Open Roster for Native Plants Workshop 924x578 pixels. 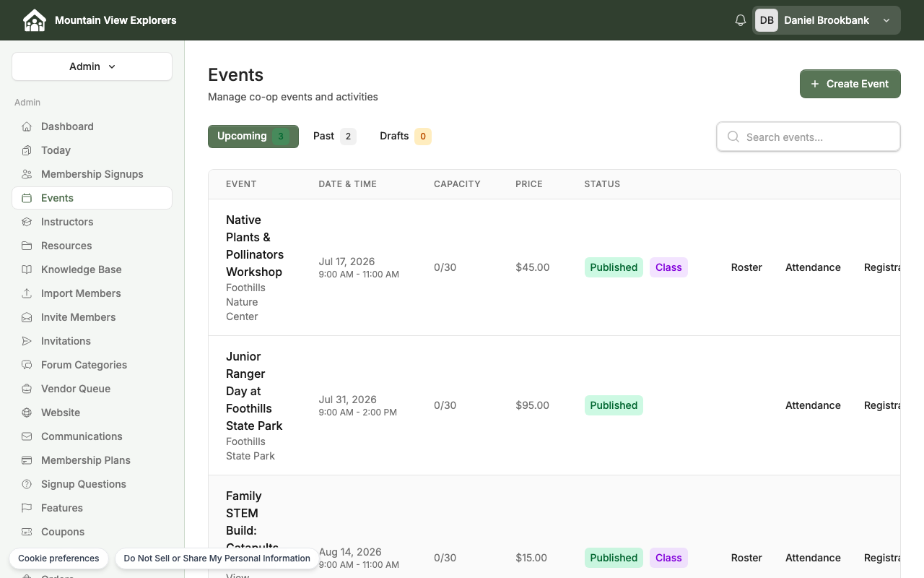click(746, 267)
